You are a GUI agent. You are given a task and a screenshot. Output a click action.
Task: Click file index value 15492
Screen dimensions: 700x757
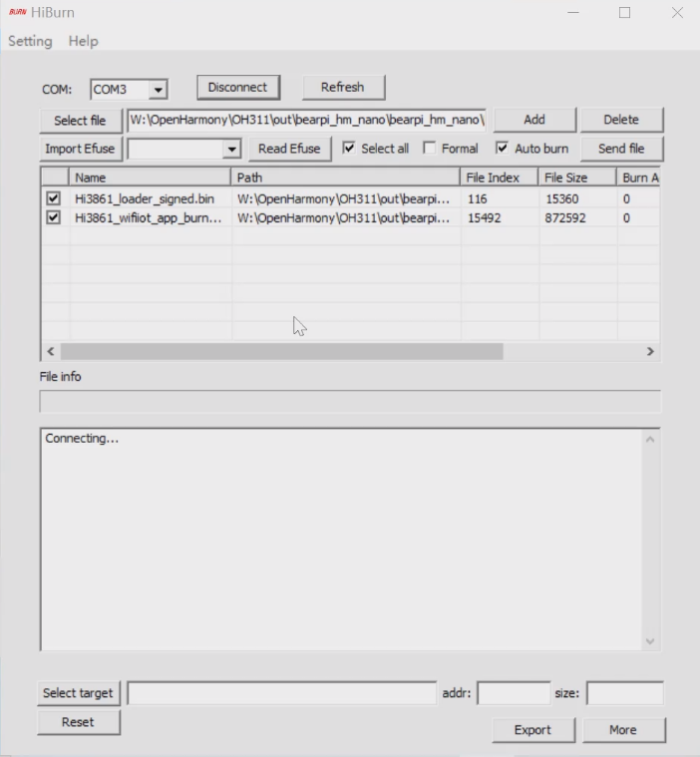click(485, 218)
